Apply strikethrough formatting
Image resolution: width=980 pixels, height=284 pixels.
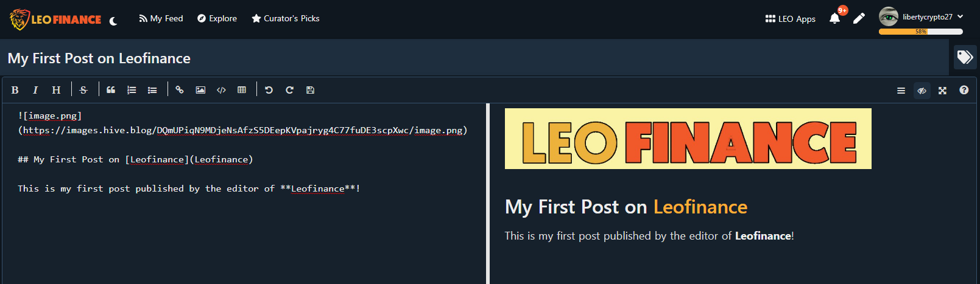pyautogui.click(x=83, y=90)
